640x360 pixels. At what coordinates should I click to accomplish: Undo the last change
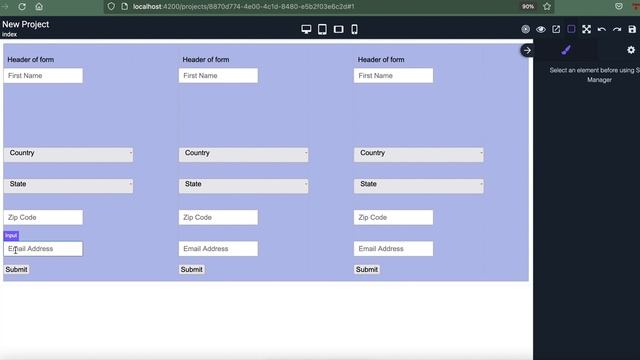click(602, 29)
